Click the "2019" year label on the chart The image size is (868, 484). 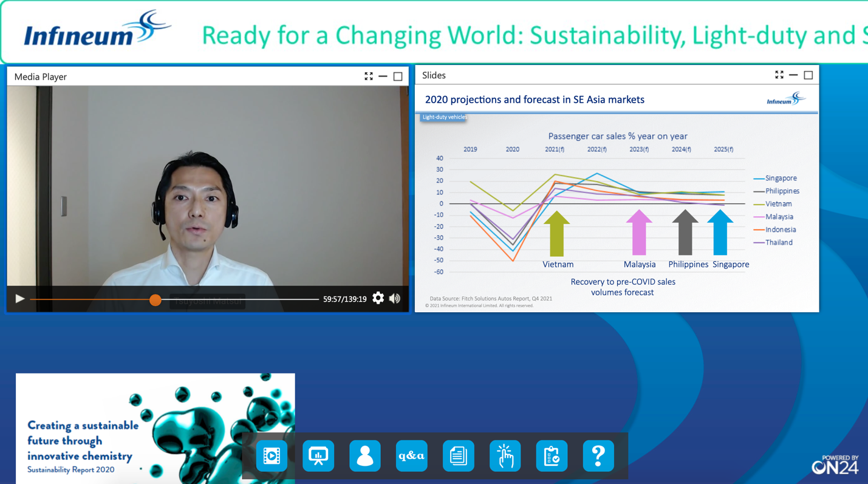[x=470, y=149]
